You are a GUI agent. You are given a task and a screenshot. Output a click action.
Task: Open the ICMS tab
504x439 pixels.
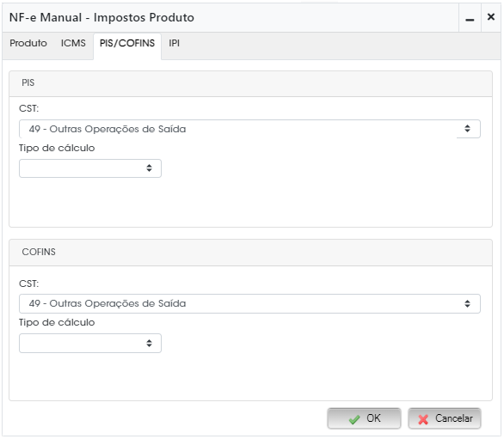click(73, 43)
